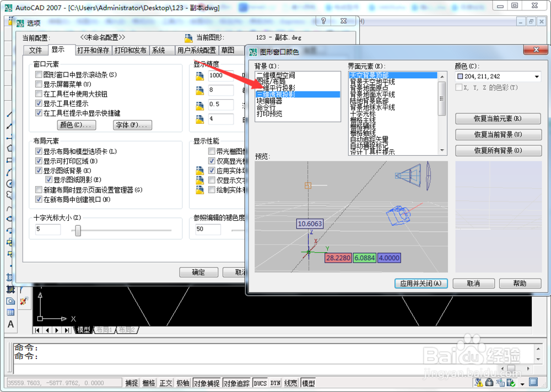Click the drawing icon next to 8 field
This screenshot has width=551, height=392.
(x=199, y=91)
